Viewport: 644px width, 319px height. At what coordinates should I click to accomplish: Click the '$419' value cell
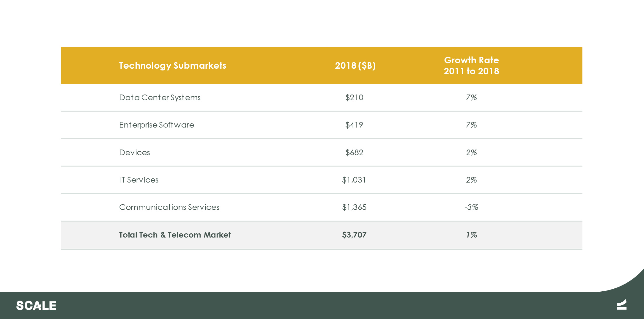[x=354, y=125]
